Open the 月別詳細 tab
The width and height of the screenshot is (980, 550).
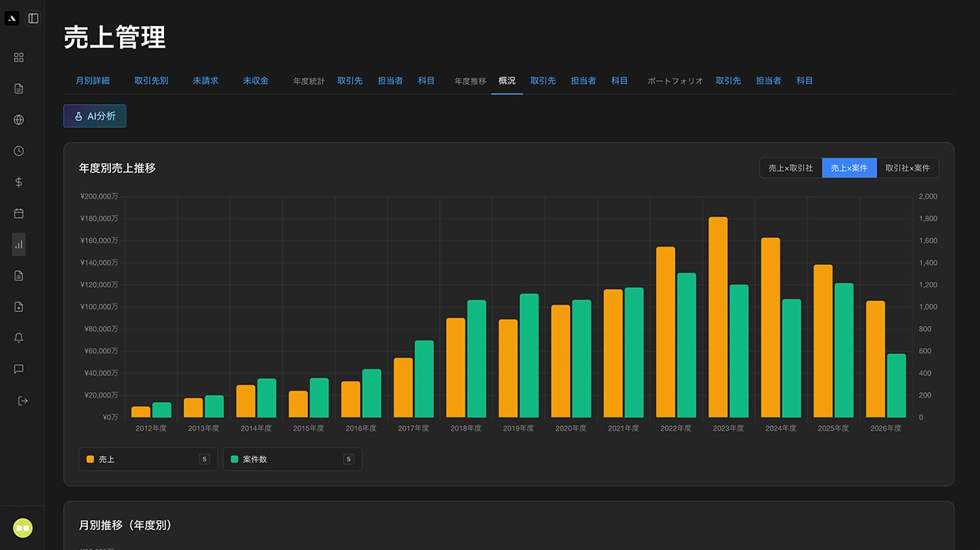coord(92,81)
